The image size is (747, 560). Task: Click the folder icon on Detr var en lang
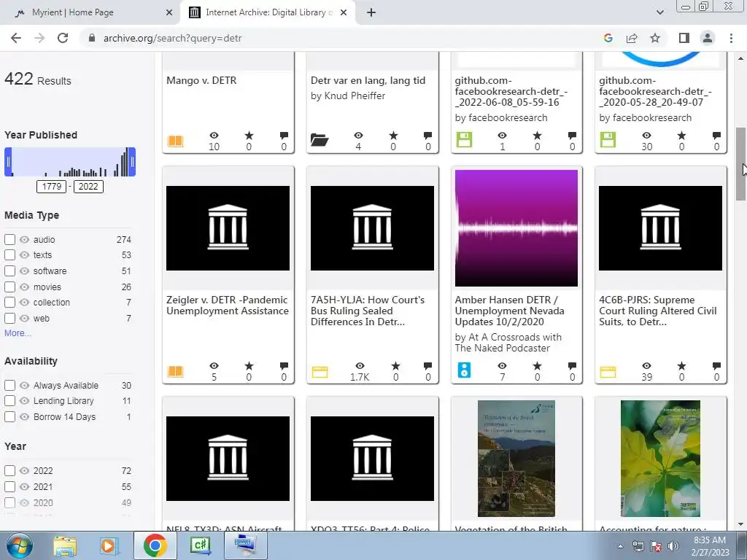point(320,139)
